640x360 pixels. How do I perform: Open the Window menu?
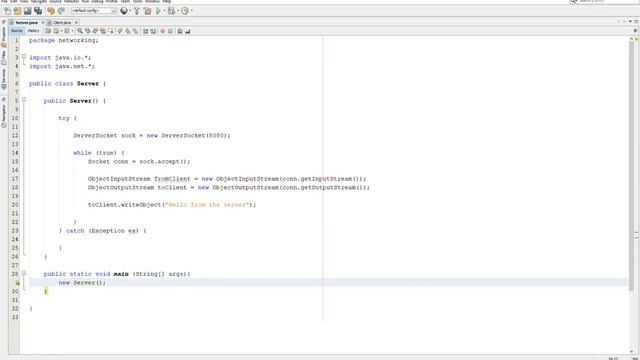click(152, 2)
